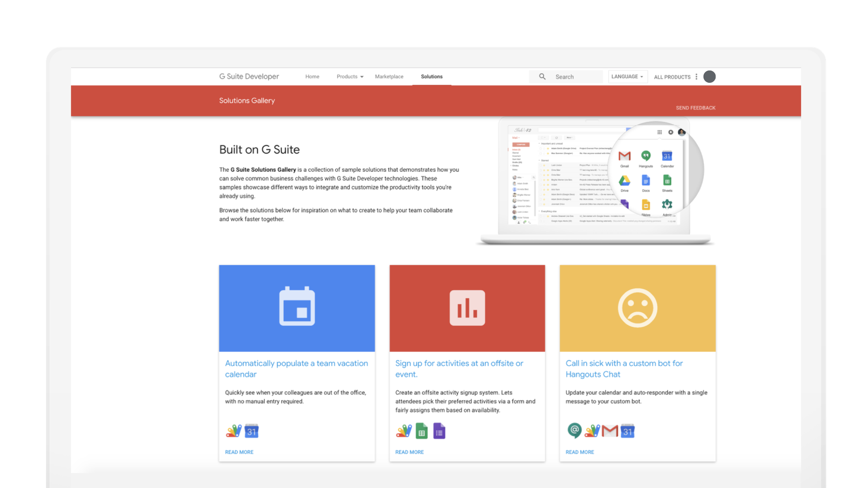Viewport: 868px width, 488px height.
Task: Click the Gmail icon in laptop illustration
Action: tap(624, 156)
